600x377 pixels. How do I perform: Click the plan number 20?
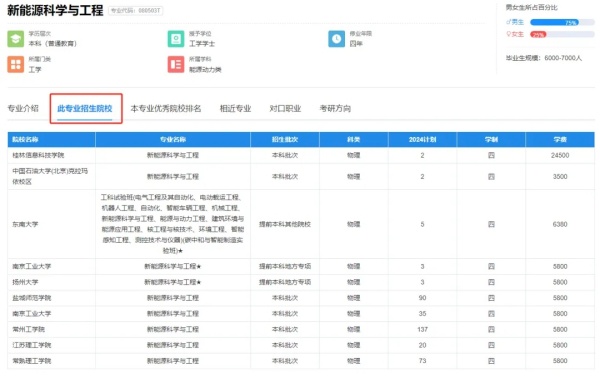(422, 345)
